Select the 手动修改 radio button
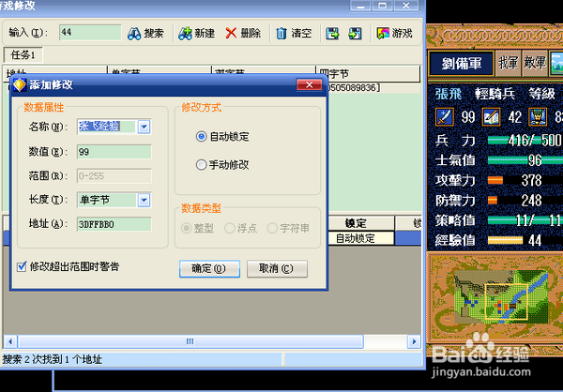Image resolution: width=563 pixels, height=392 pixels. (201, 165)
